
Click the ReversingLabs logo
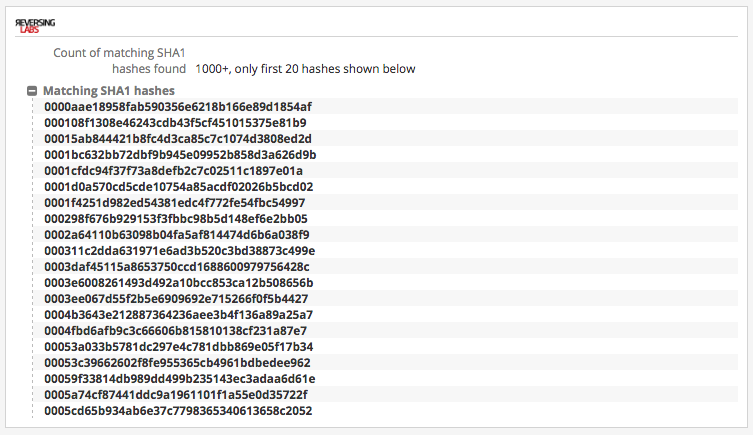point(35,24)
